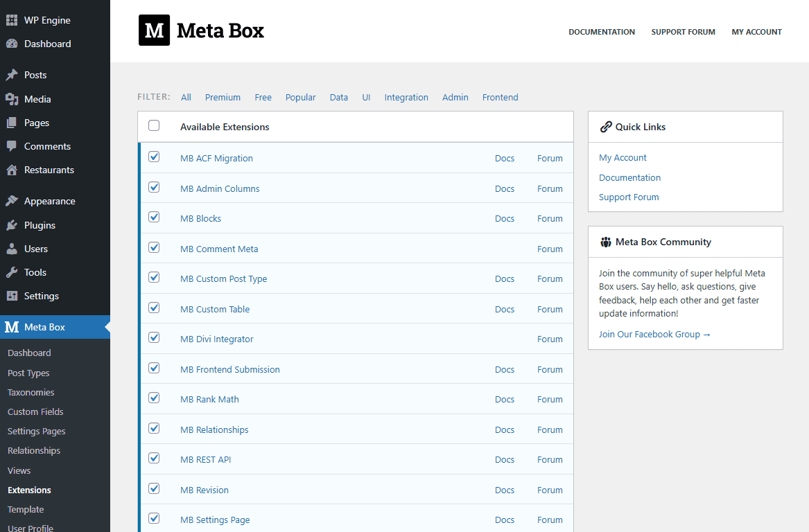
Task: Select the Integration filter
Action: click(406, 98)
